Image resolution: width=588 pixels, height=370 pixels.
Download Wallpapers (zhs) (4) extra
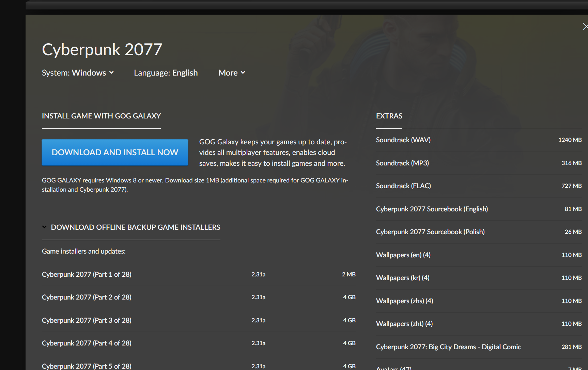point(479,301)
